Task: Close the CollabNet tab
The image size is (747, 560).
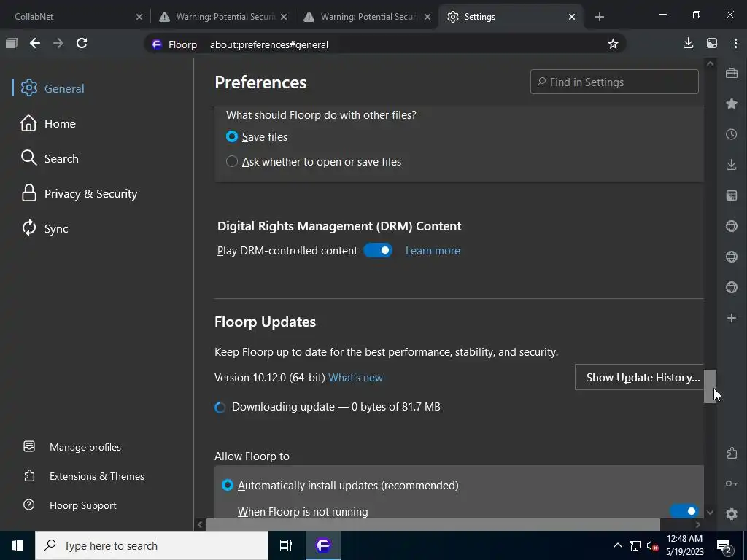Action: click(x=139, y=17)
